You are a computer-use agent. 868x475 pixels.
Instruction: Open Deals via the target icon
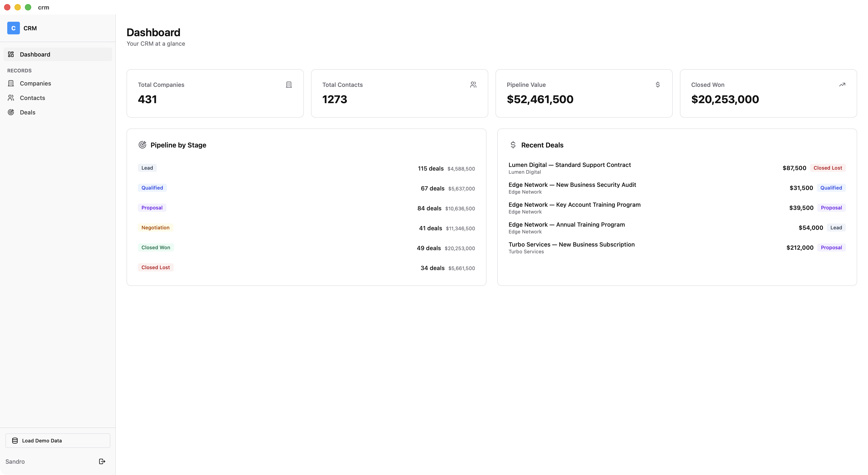pyautogui.click(x=11, y=112)
